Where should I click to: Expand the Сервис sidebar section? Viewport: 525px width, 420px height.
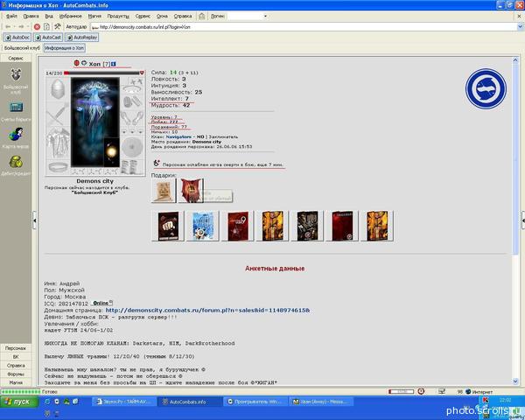(x=16, y=59)
